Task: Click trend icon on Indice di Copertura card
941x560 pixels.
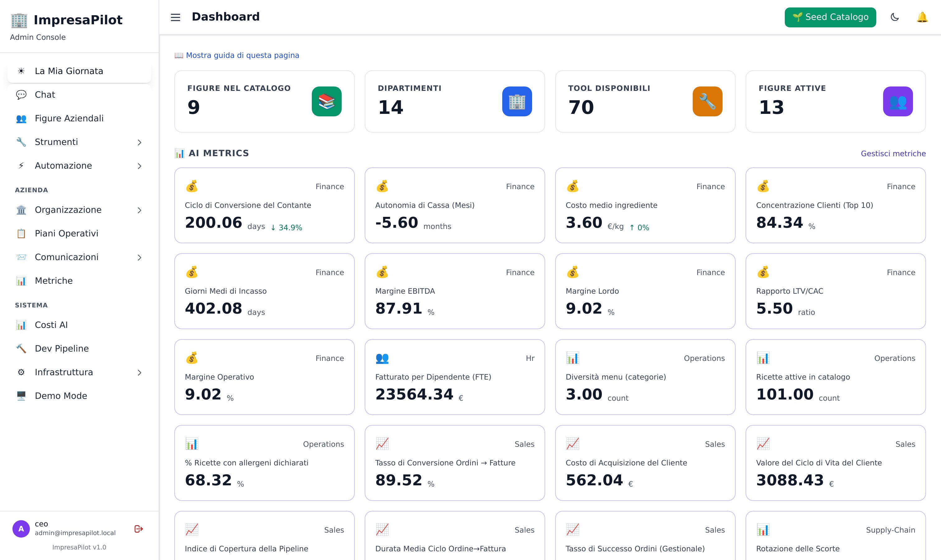Action: [x=192, y=530]
